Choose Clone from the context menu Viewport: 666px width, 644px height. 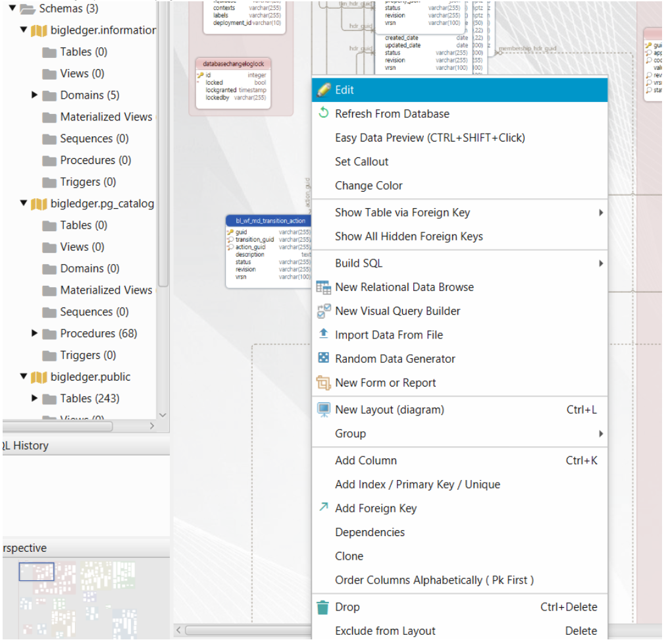pyautogui.click(x=349, y=556)
